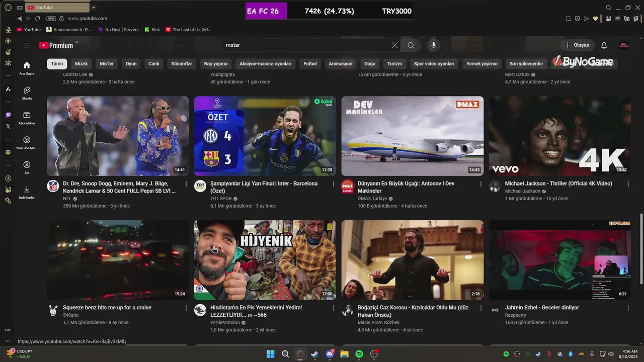Open options for Hindistan'ın En Pis Yemeklerini video

333,308
